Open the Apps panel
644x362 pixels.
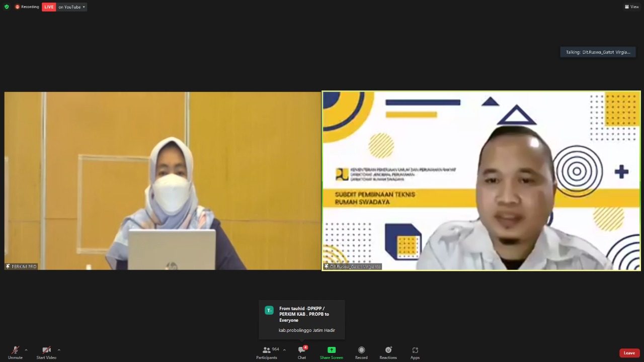tap(415, 352)
